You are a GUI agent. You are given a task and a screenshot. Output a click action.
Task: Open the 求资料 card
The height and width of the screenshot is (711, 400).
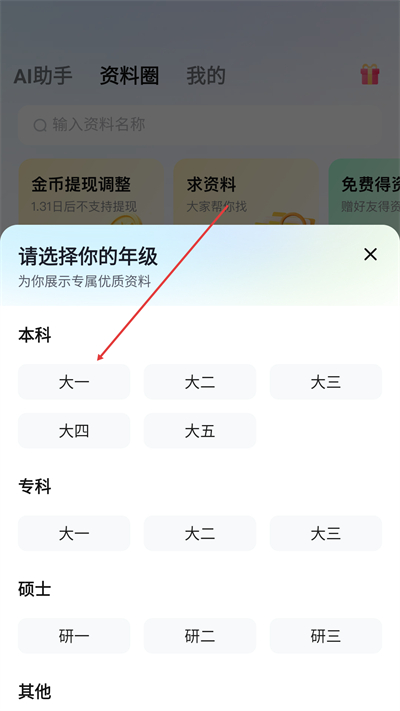[x=246, y=192]
